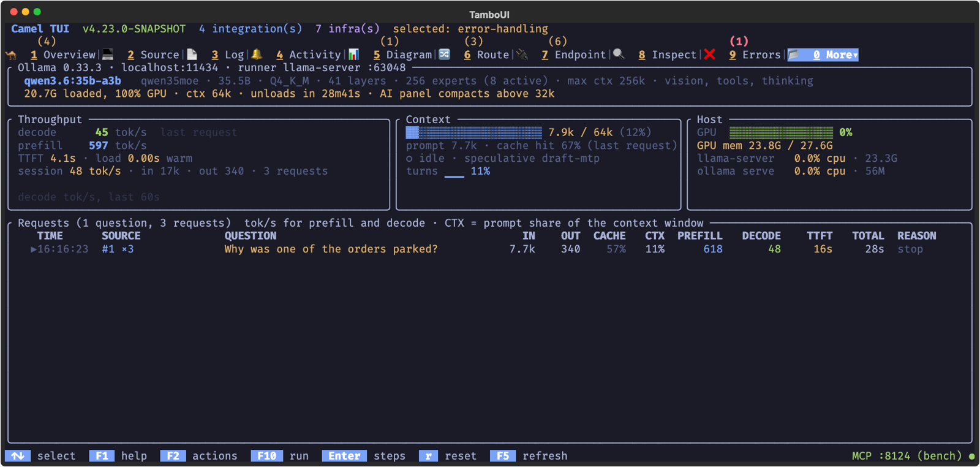Viewport: 980px width, 467px height.
Task: Click the TTFT column header
Action: click(x=820, y=236)
